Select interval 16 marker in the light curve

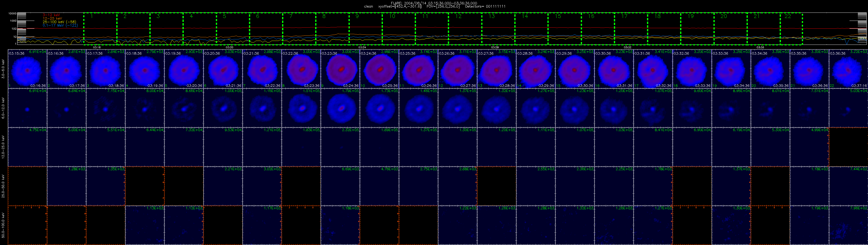point(591,16)
